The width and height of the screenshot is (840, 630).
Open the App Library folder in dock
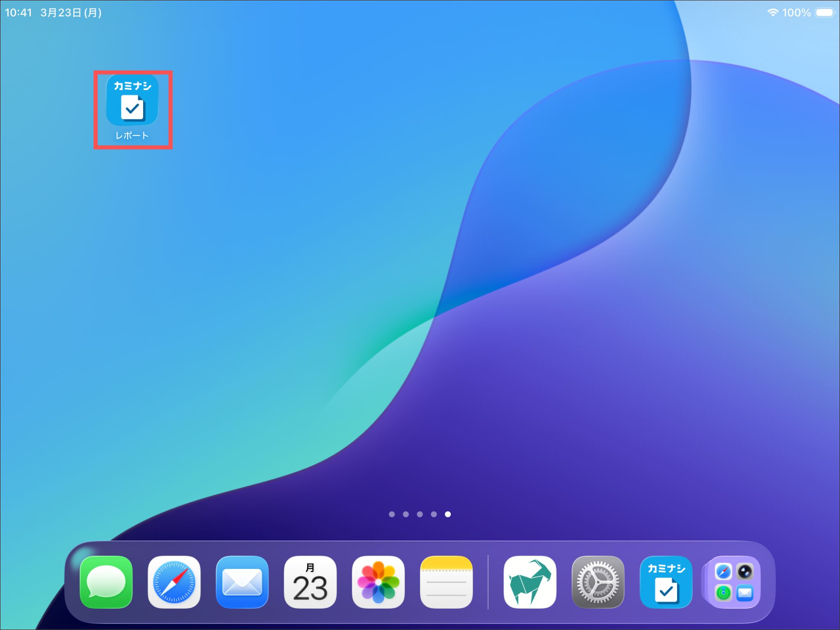click(734, 582)
